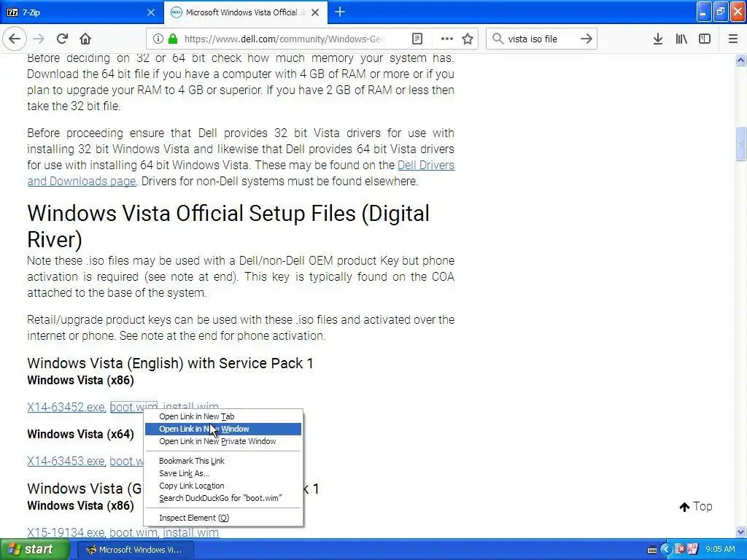The image size is (747, 560).
Task: Open the X15-19134.exe link
Action: point(66,532)
